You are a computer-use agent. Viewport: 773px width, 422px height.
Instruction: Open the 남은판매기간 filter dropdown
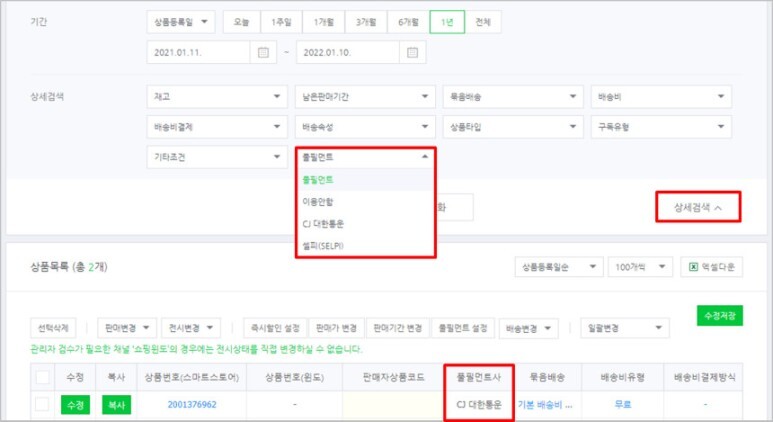[x=365, y=97]
